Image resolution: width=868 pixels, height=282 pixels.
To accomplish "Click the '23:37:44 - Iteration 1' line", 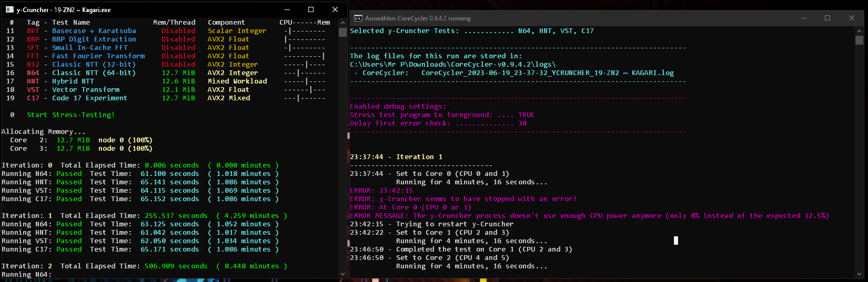I will coord(396,157).
